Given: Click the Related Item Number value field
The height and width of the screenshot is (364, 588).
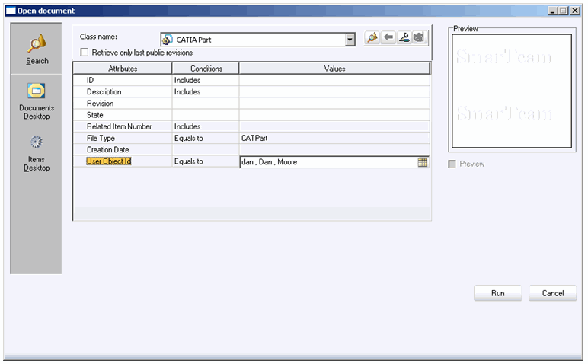Looking at the screenshot, I should pyautogui.click(x=334, y=126).
